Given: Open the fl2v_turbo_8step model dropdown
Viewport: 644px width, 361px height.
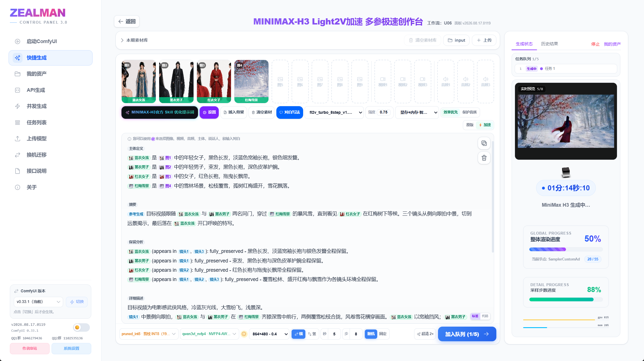Looking at the screenshot, I should click(x=334, y=113).
